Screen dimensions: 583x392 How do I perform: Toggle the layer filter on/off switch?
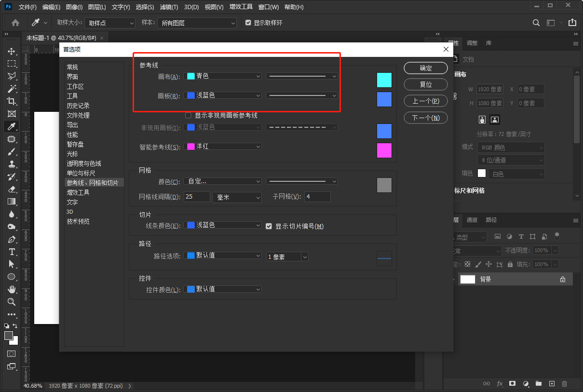557,236
